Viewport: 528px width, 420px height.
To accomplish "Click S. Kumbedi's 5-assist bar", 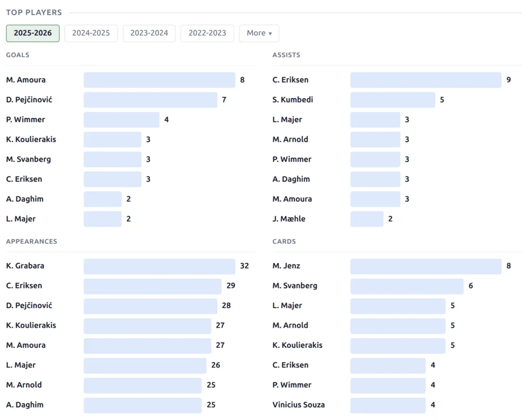I will click(392, 99).
